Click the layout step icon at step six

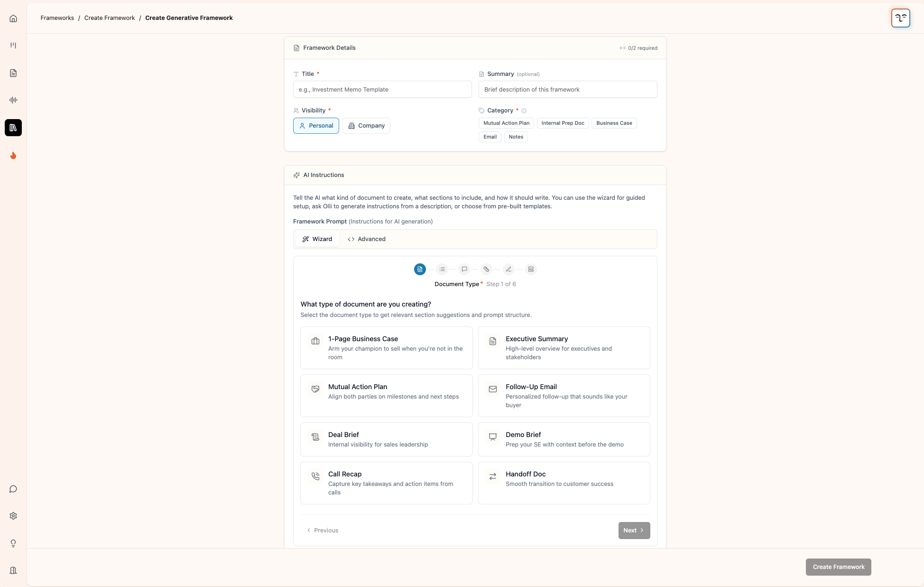click(530, 269)
